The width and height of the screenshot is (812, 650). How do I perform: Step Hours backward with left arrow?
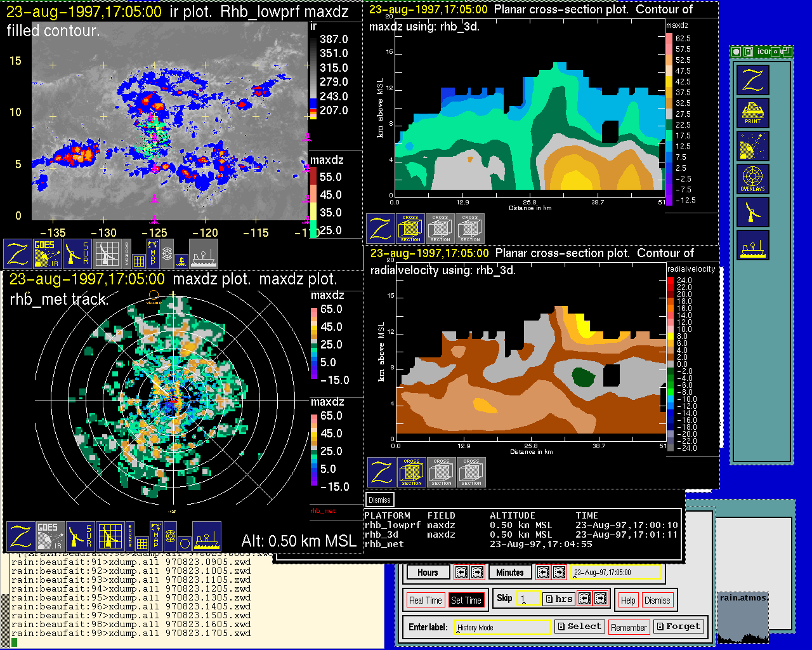(x=461, y=572)
